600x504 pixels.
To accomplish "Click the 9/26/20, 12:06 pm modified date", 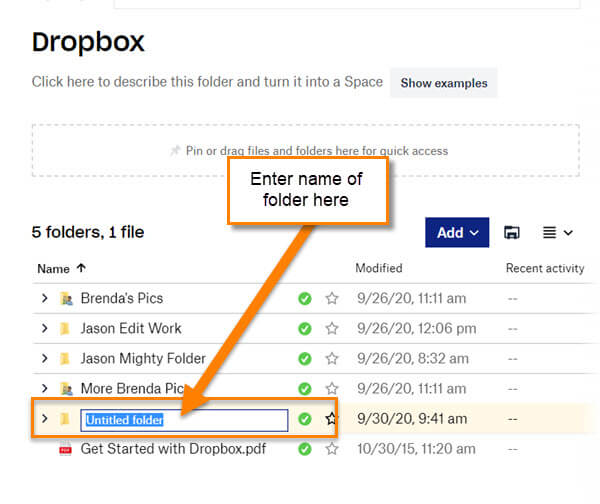I will (x=417, y=328).
